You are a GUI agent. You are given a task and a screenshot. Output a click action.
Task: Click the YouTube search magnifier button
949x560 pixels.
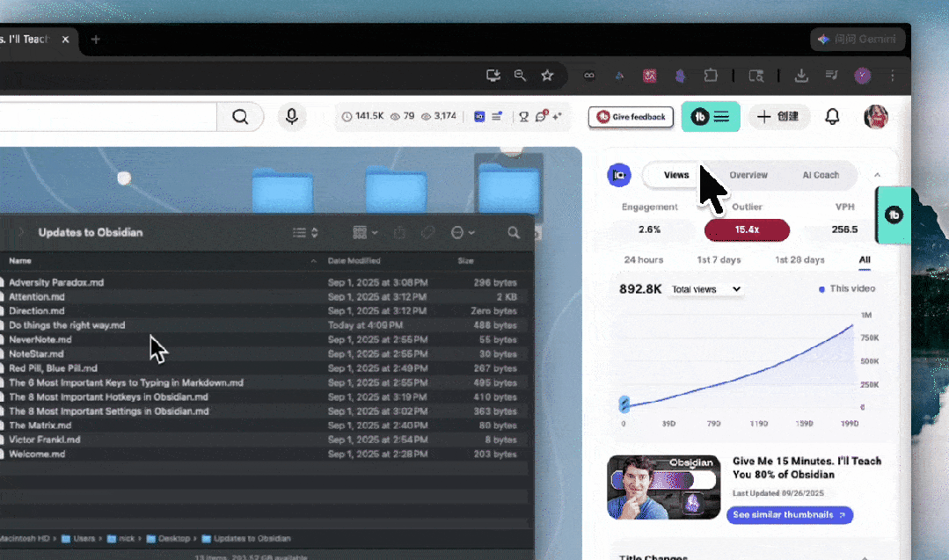240,117
